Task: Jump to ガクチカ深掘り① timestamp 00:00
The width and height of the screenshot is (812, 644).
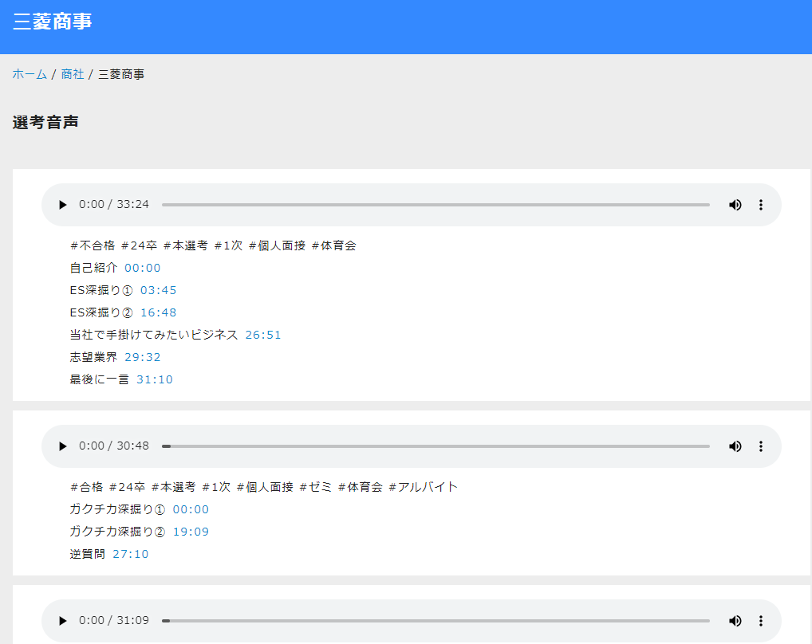Action: coord(191,509)
